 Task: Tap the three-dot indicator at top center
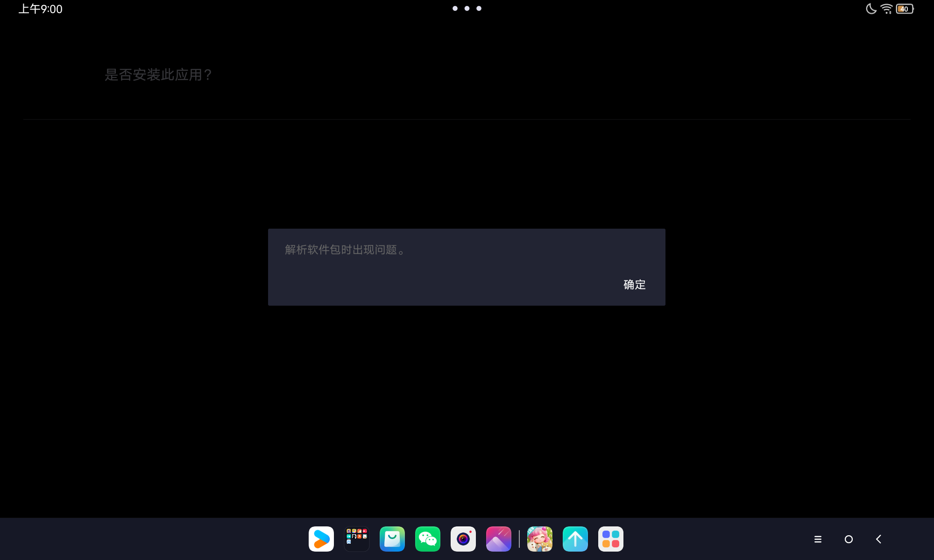coord(467,8)
